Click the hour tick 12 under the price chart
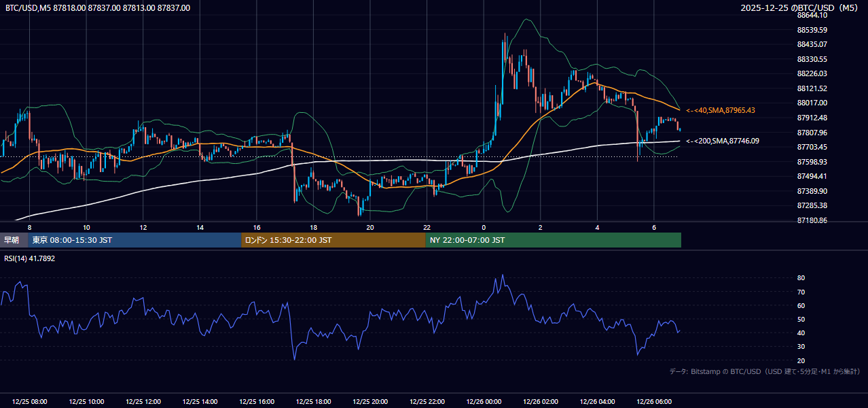 coord(143,227)
